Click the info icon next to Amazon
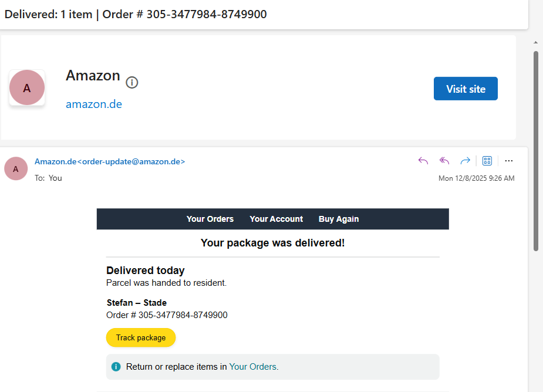 point(132,83)
